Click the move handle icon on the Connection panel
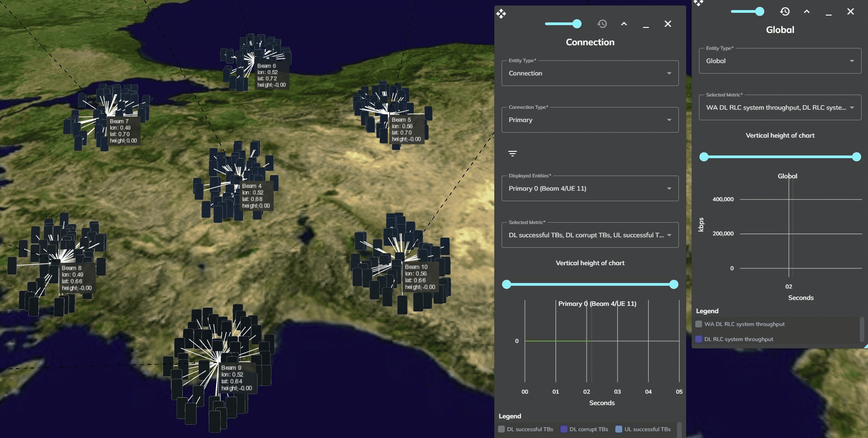 click(501, 14)
